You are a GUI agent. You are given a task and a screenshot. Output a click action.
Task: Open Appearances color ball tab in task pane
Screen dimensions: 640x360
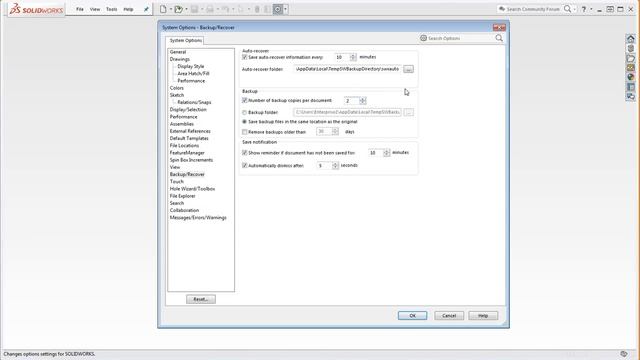click(x=631, y=77)
